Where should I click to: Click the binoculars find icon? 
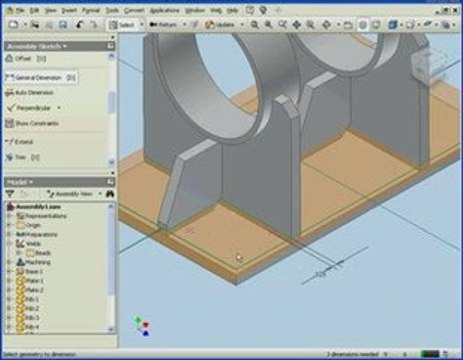[110, 194]
